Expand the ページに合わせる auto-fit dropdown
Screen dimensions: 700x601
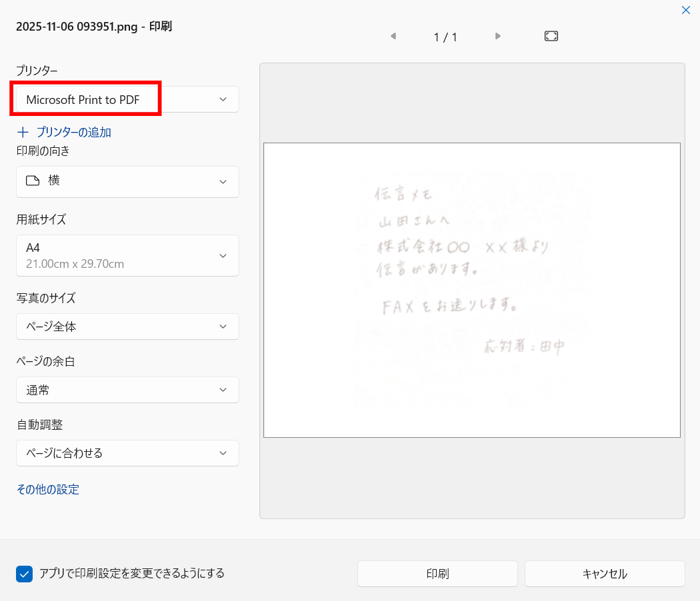(223, 453)
